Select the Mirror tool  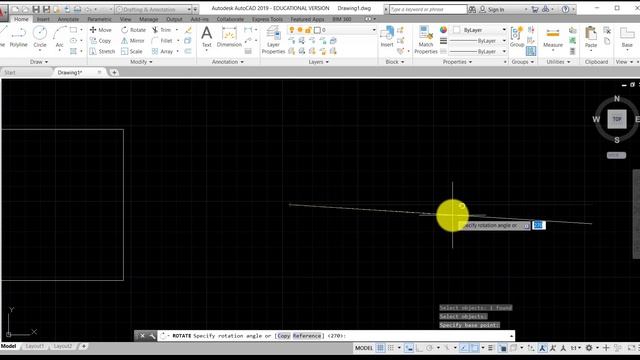click(x=133, y=41)
